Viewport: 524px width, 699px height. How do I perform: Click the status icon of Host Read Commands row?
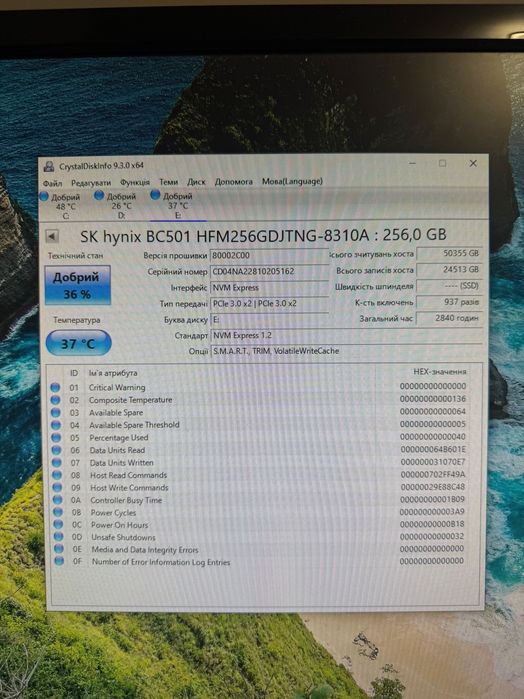[57, 475]
